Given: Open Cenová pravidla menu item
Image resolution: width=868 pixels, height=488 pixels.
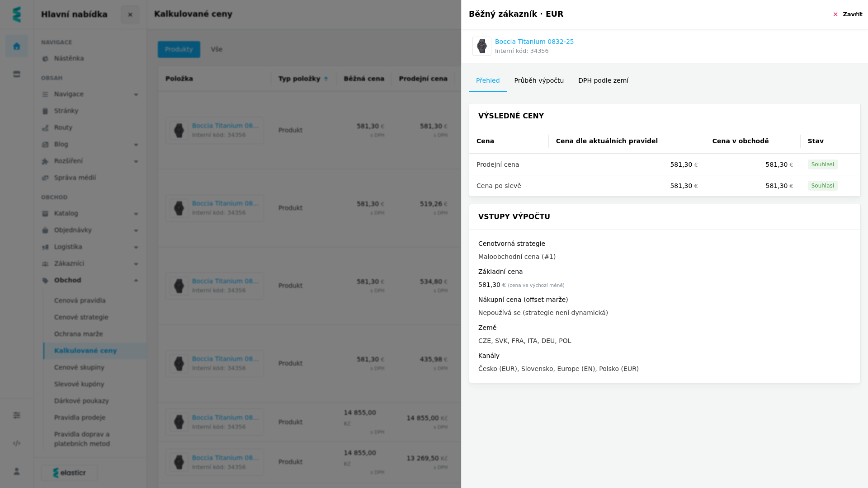Looking at the screenshot, I should click(x=80, y=301).
